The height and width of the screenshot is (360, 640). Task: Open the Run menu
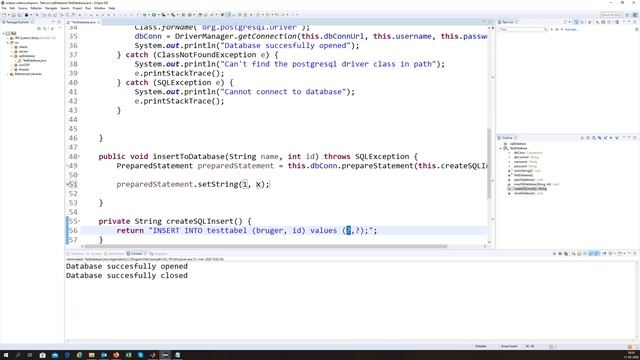point(88,8)
